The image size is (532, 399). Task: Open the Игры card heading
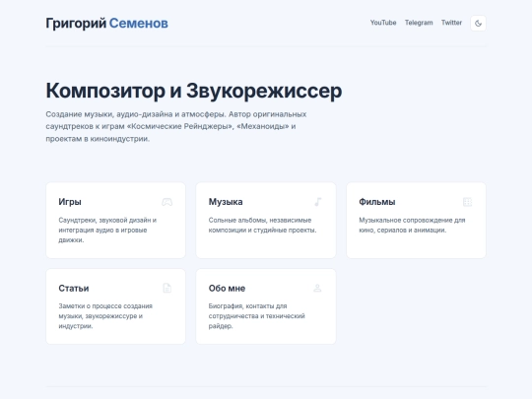70,202
